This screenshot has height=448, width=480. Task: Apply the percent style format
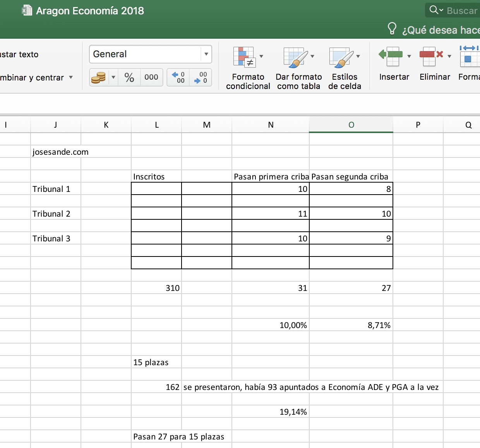[129, 77]
